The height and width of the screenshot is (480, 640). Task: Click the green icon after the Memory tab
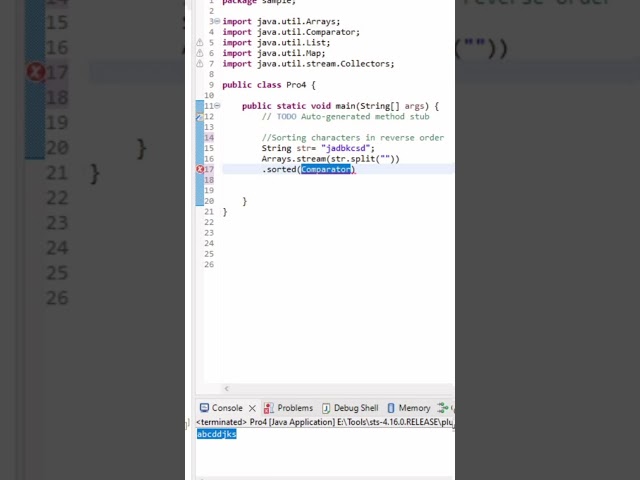442,407
